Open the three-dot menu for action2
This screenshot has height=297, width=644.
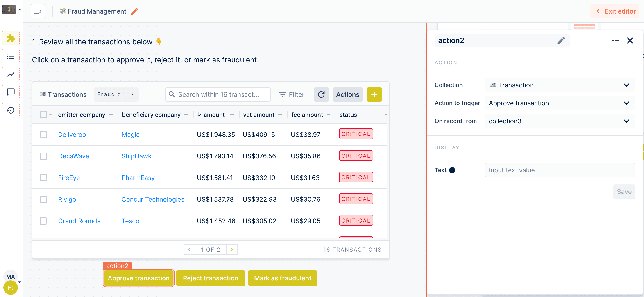615,40
